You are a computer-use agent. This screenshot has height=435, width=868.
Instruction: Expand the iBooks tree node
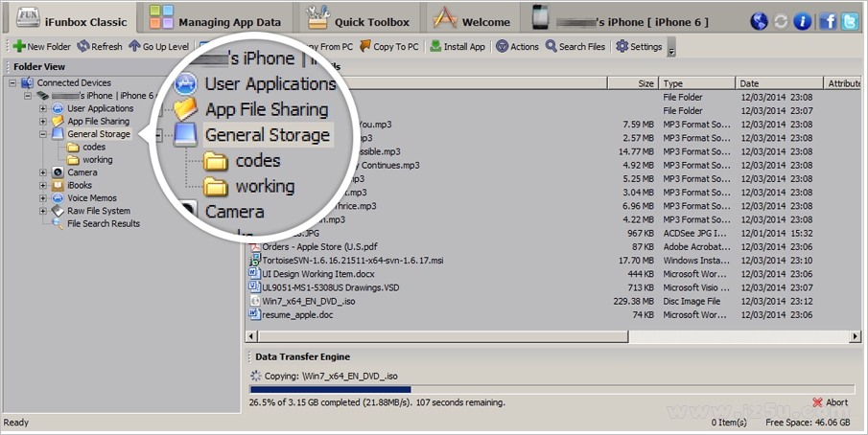click(43, 185)
